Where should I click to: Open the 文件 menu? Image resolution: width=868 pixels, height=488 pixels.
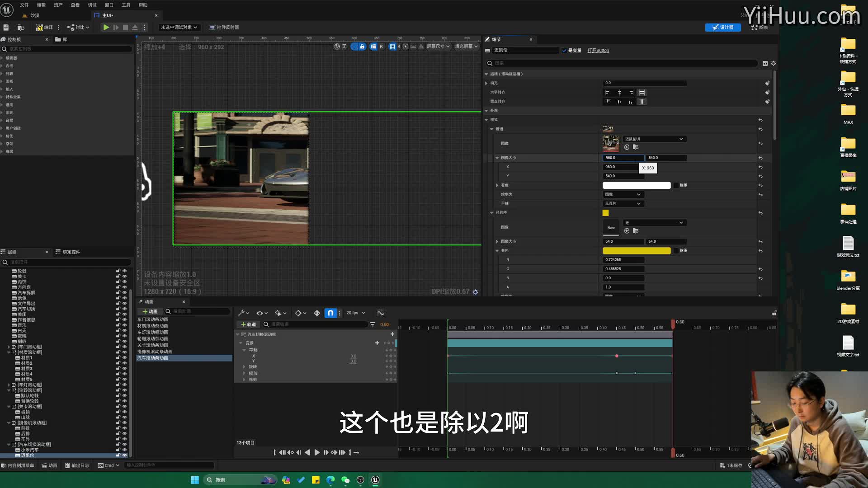[x=24, y=5]
